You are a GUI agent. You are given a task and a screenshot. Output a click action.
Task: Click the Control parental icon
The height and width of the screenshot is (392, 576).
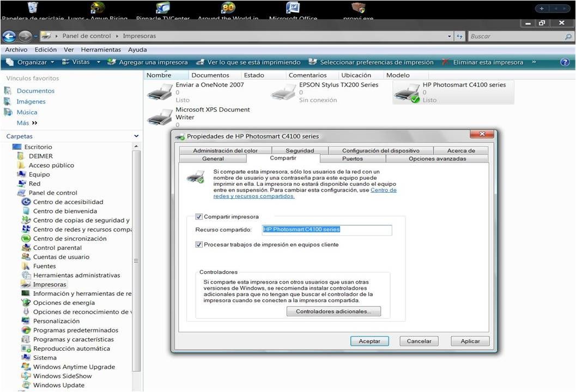click(x=26, y=248)
